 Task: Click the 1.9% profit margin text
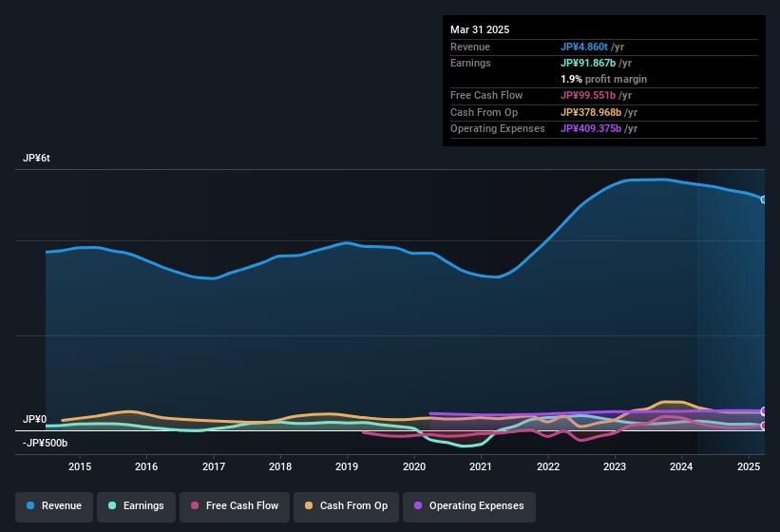click(x=603, y=79)
